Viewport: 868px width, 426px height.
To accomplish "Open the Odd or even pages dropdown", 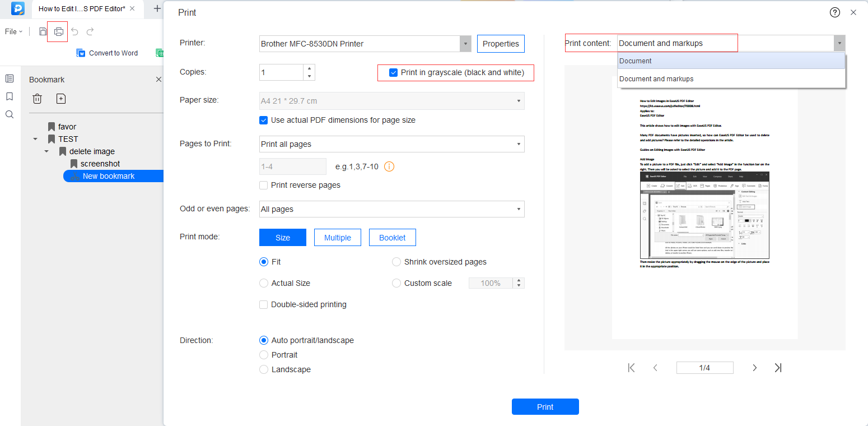I will pyautogui.click(x=392, y=209).
